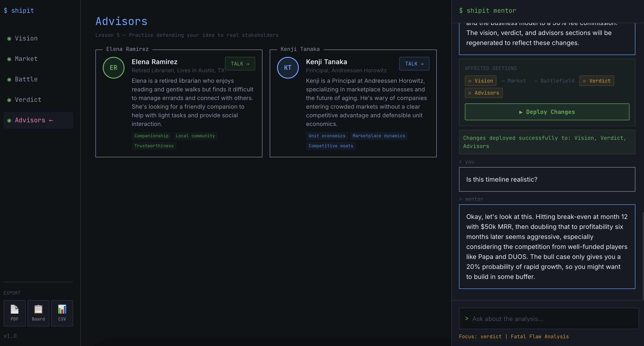Go to Battle section

tap(26, 79)
